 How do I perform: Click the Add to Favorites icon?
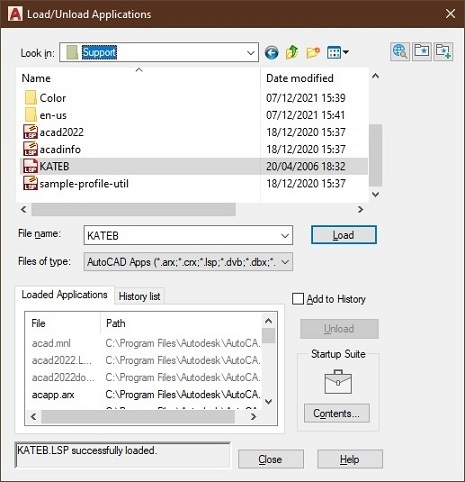coord(443,52)
